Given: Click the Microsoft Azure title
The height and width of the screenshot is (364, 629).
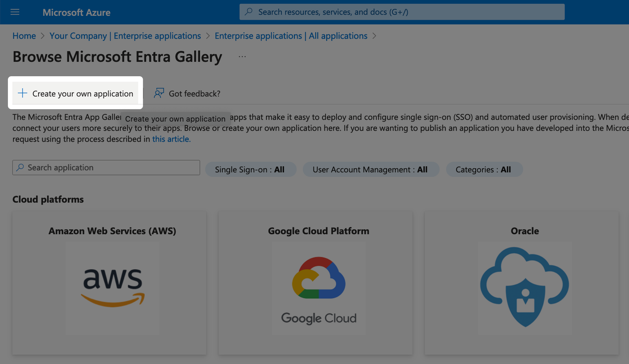Looking at the screenshot, I should (76, 13).
